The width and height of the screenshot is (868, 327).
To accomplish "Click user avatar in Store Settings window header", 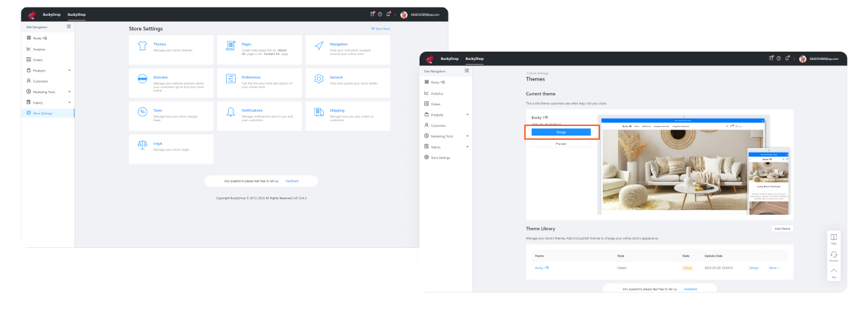I will pos(404,14).
